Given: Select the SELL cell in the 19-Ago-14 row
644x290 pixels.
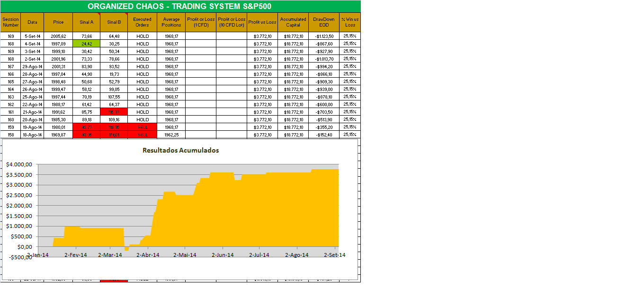Looking at the screenshot, I should [143, 127].
